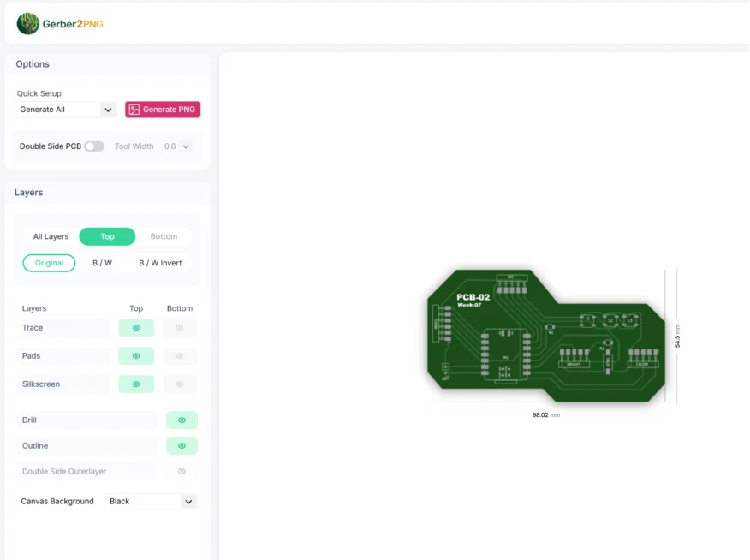Open the Canvas Background Black dropdown
750x560 pixels.
click(x=151, y=501)
